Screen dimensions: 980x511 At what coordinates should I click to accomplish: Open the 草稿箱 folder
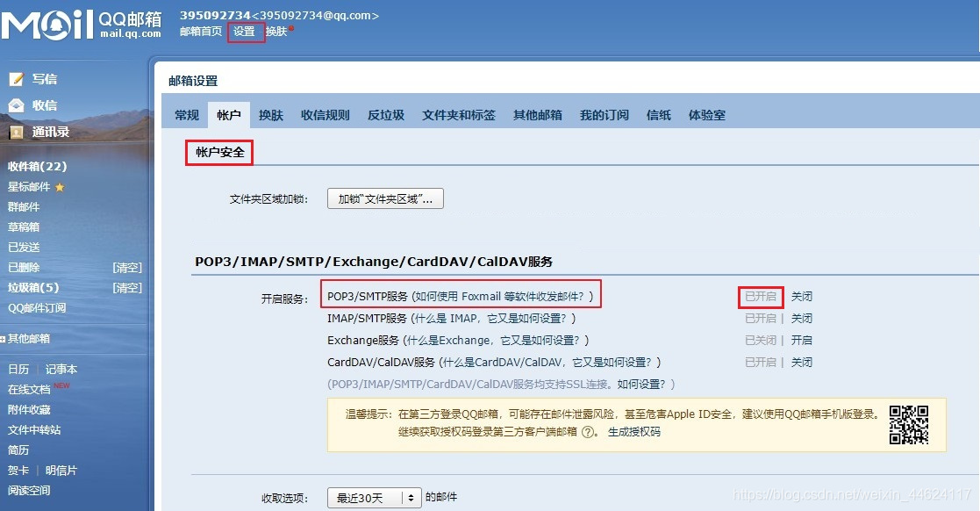24,227
